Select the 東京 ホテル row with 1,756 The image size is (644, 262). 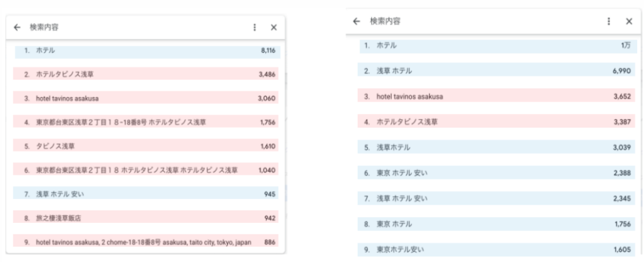497,224
